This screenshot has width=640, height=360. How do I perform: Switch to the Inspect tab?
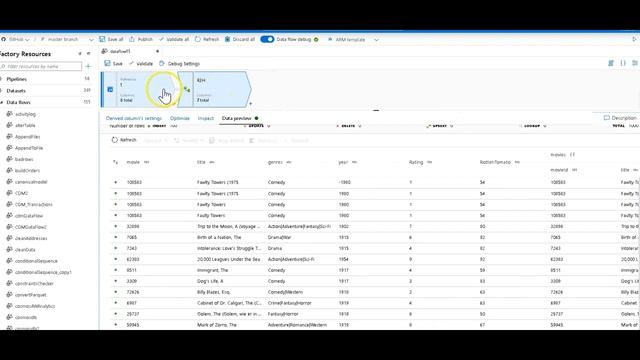pos(206,118)
